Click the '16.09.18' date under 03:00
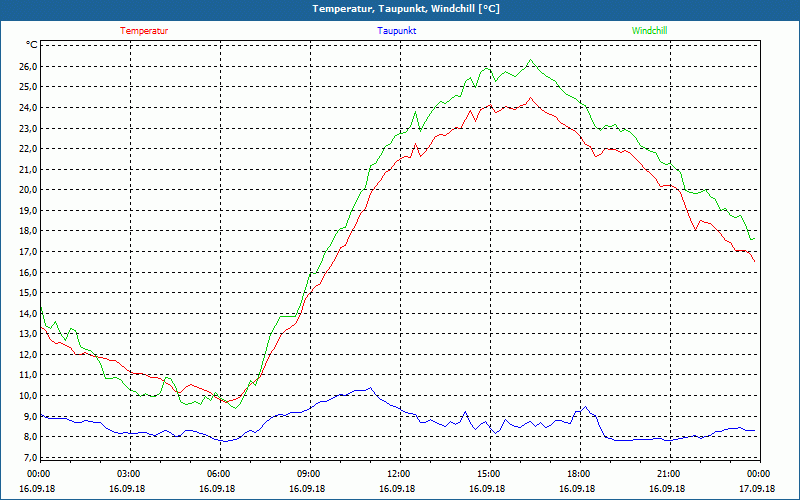Image resolution: width=800 pixels, height=500 pixels. 128,489
